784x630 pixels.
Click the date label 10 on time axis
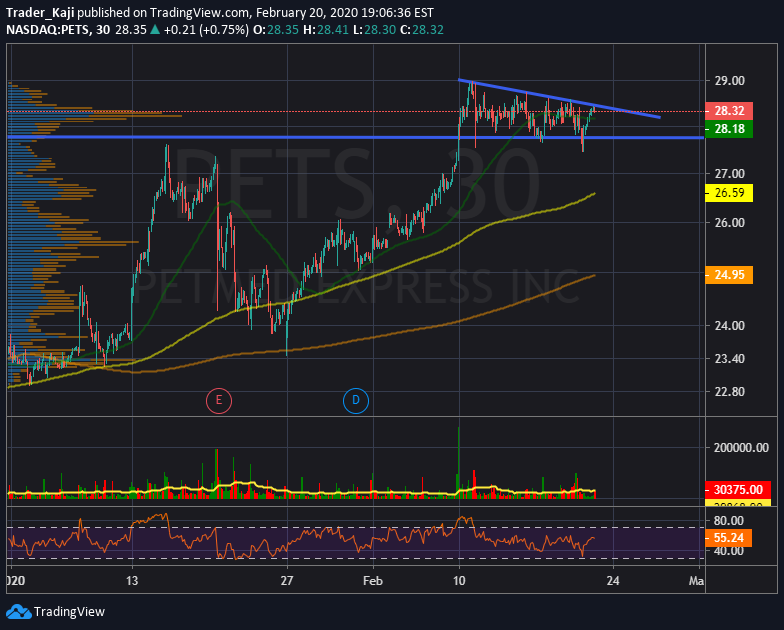tap(459, 580)
